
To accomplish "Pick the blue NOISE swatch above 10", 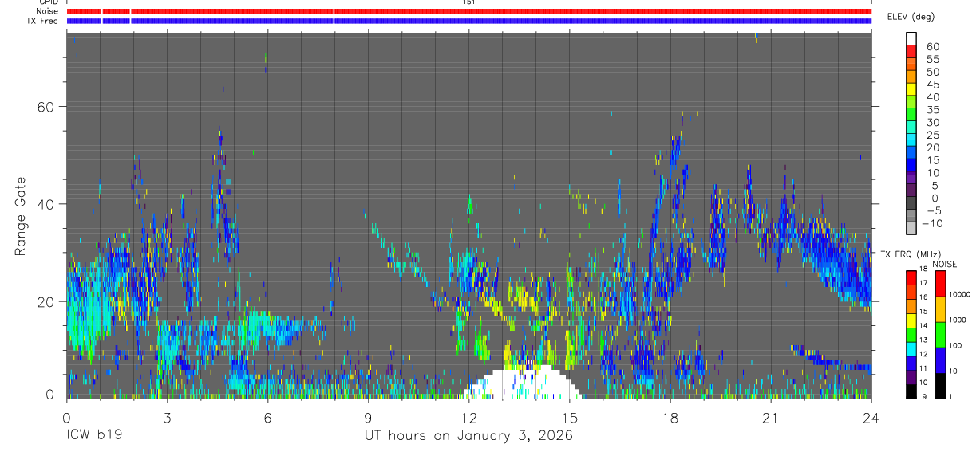I will [940, 360].
